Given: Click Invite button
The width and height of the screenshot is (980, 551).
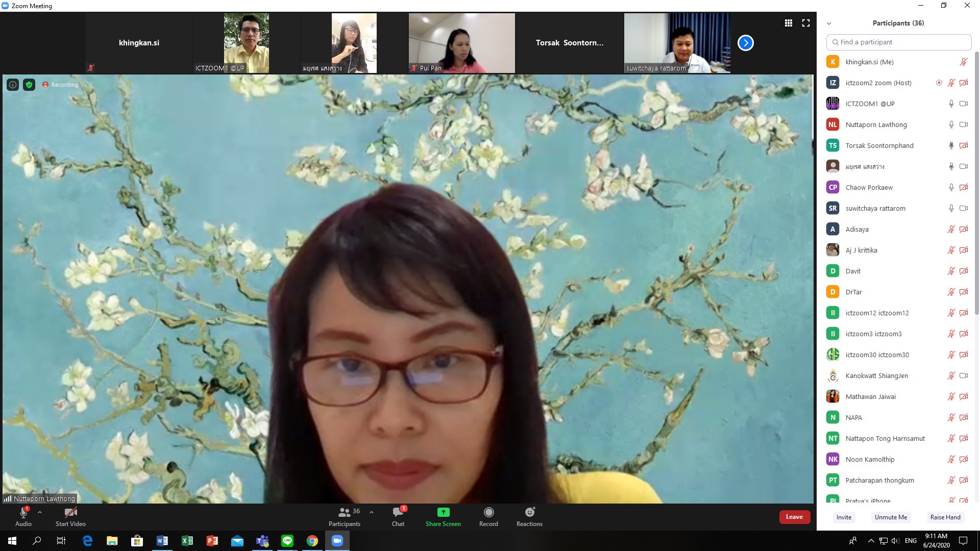Looking at the screenshot, I should point(844,517).
